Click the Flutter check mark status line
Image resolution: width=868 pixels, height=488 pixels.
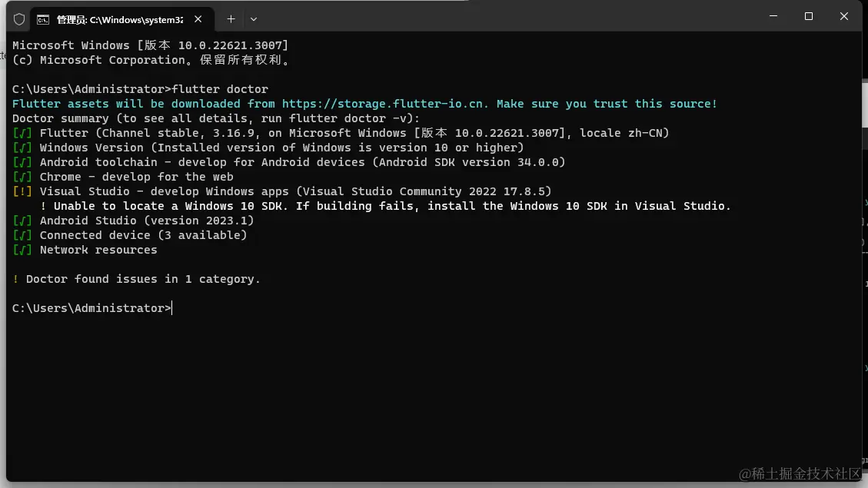[341, 133]
